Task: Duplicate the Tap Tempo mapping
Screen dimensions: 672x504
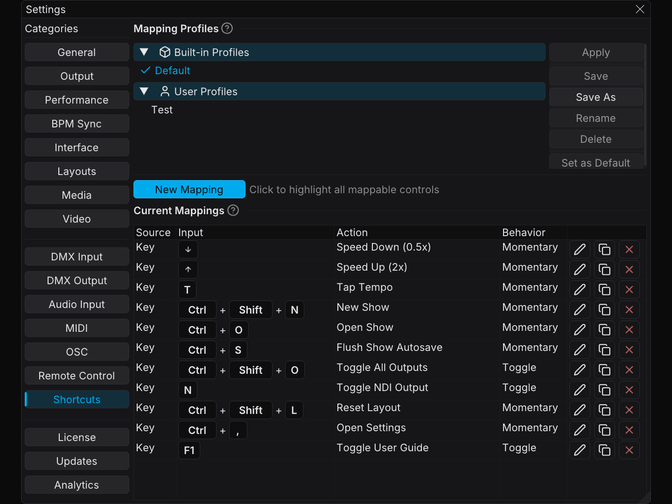Action: coord(604,290)
